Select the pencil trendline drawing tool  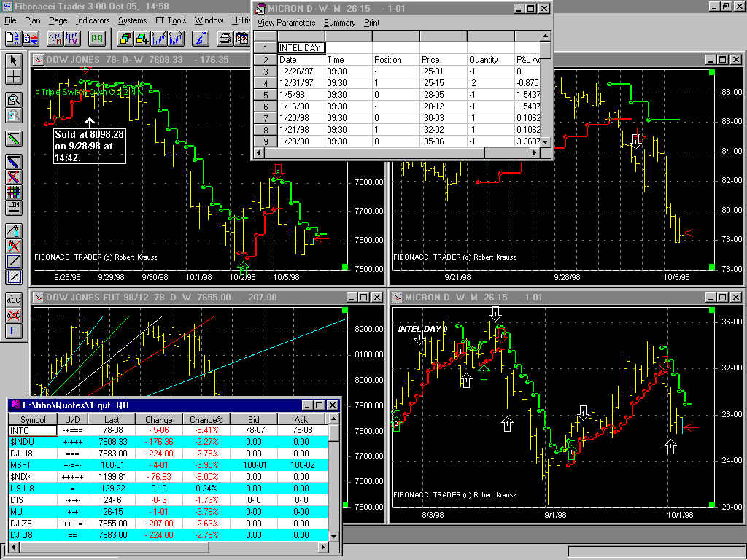[x=13, y=231]
